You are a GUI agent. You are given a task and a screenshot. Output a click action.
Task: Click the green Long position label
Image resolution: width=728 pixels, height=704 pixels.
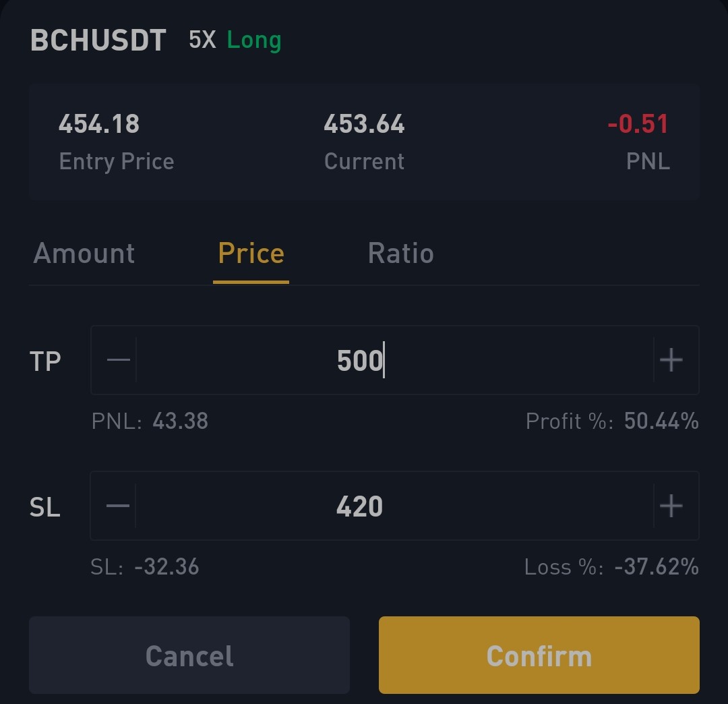[254, 41]
